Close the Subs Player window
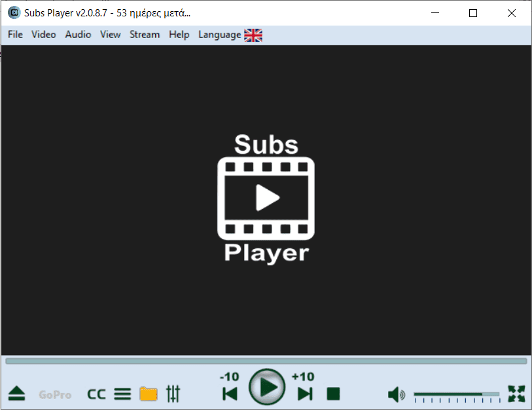 click(512, 13)
